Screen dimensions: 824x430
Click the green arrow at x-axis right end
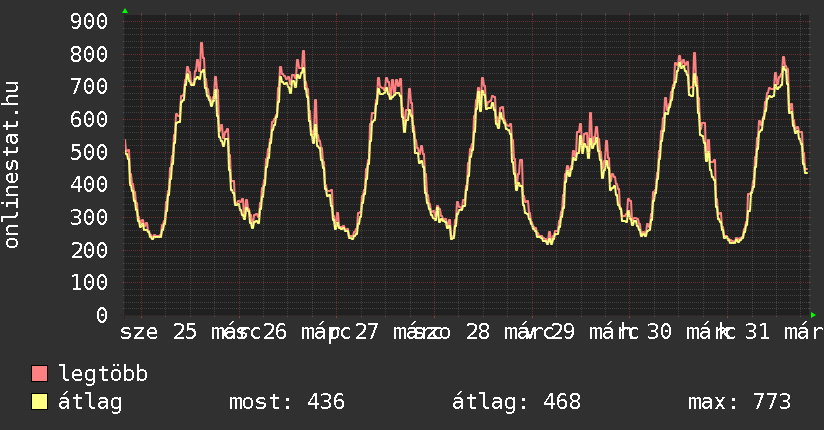click(818, 315)
